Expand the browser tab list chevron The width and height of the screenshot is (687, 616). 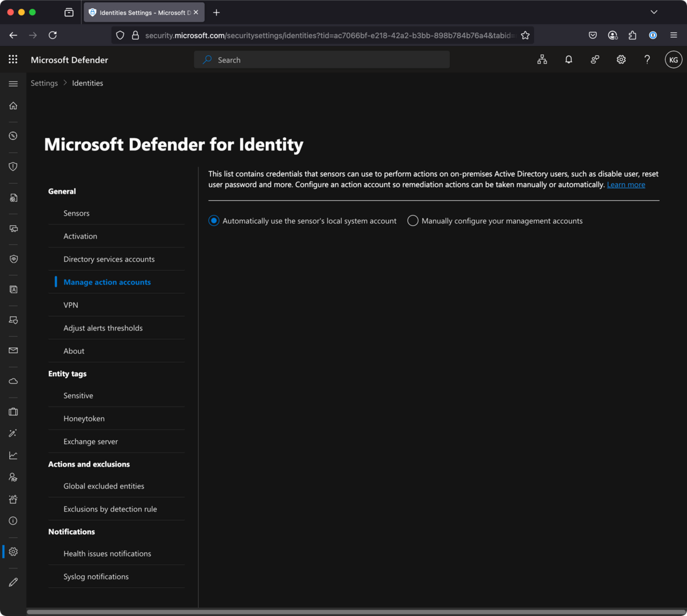pyautogui.click(x=654, y=12)
